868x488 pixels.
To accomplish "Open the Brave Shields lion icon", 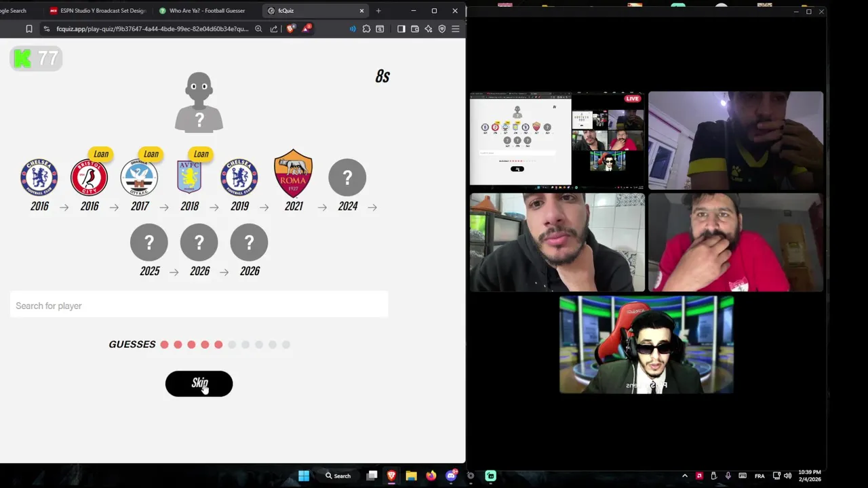I will pyautogui.click(x=291, y=29).
